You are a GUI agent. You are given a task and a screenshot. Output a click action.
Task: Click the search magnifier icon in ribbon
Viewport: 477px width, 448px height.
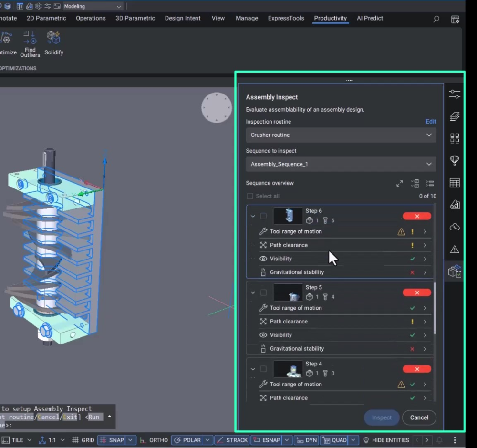(x=436, y=19)
